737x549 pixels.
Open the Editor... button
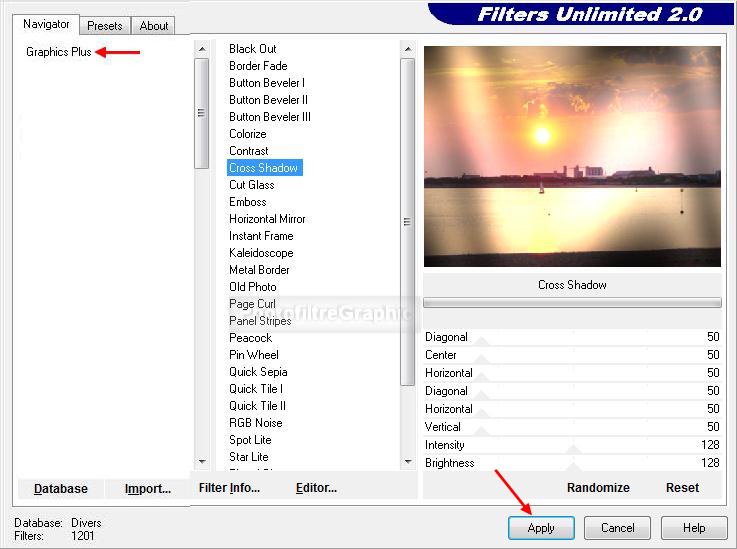click(316, 488)
